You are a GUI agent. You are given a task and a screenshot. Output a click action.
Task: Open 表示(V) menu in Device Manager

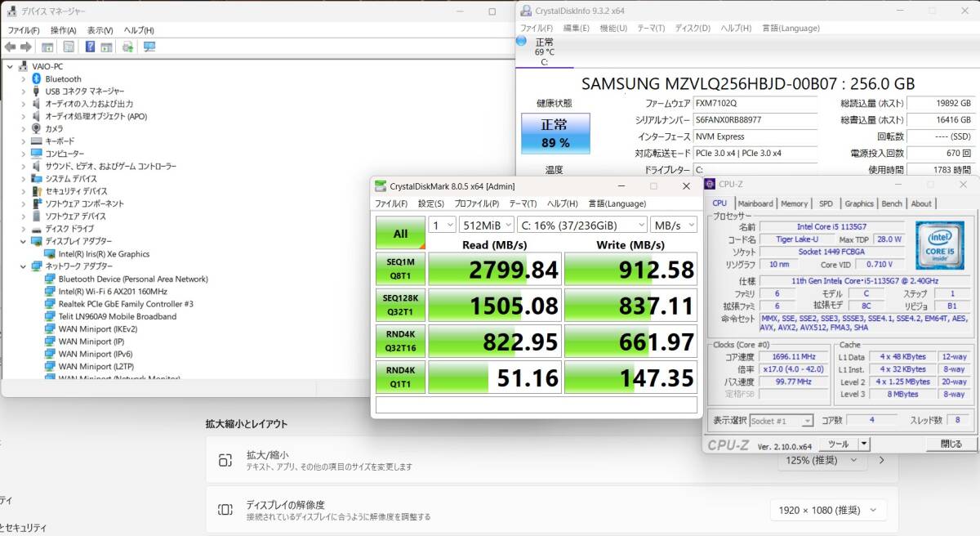(x=100, y=30)
